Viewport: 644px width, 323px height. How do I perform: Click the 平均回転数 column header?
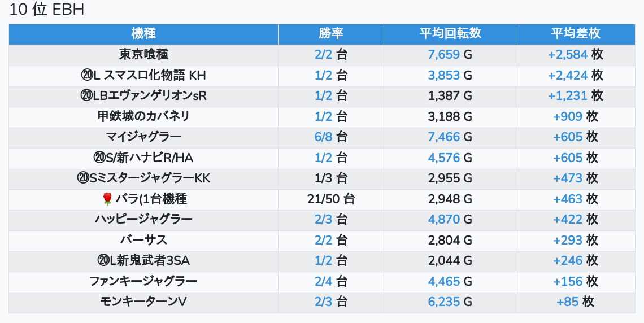pyautogui.click(x=450, y=34)
